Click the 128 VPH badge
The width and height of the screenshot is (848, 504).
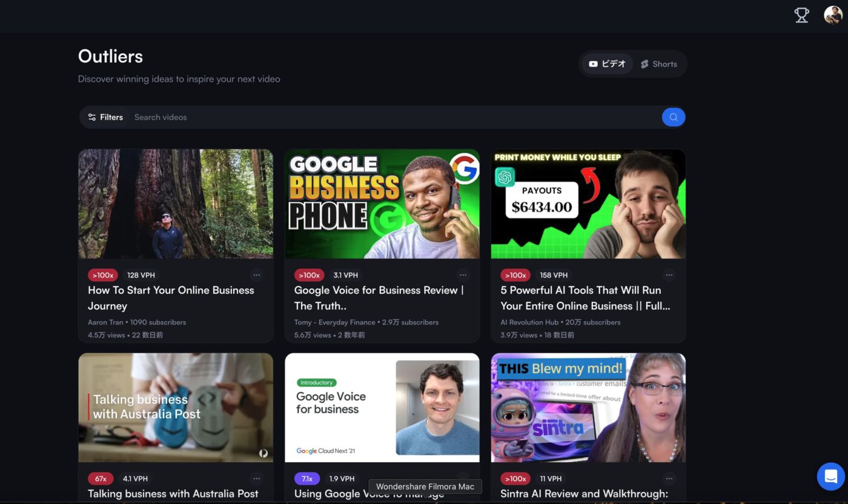pos(141,275)
